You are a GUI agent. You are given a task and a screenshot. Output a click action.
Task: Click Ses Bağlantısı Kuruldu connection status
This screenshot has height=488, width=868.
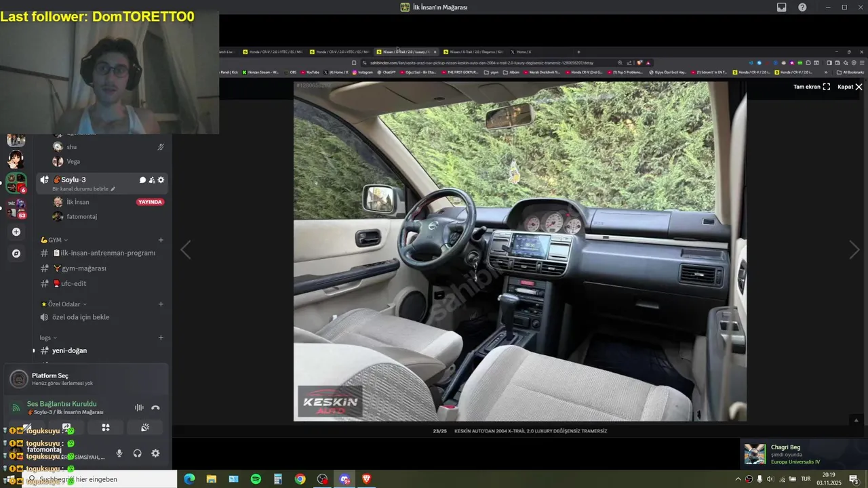(x=62, y=404)
